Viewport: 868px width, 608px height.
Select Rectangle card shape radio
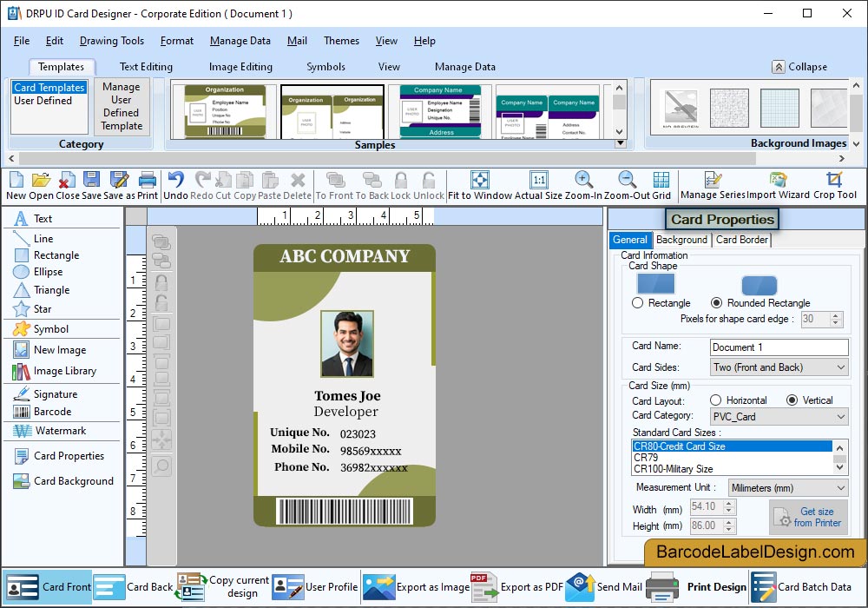click(x=638, y=303)
